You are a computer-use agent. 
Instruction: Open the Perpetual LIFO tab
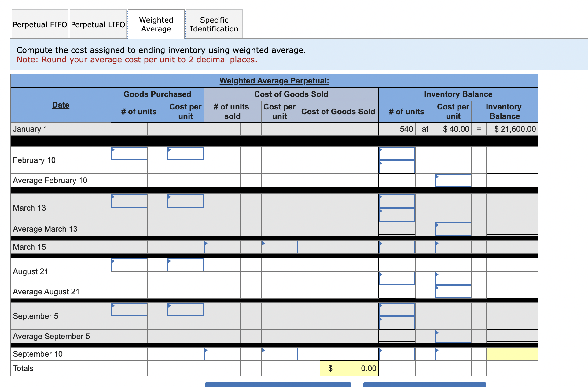(98, 24)
